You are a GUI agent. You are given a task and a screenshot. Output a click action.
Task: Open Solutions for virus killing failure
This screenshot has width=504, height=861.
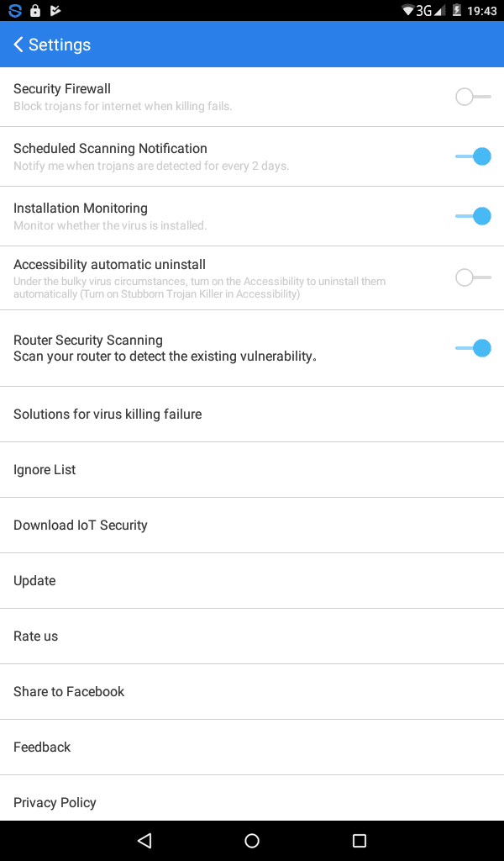pos(252,414)
